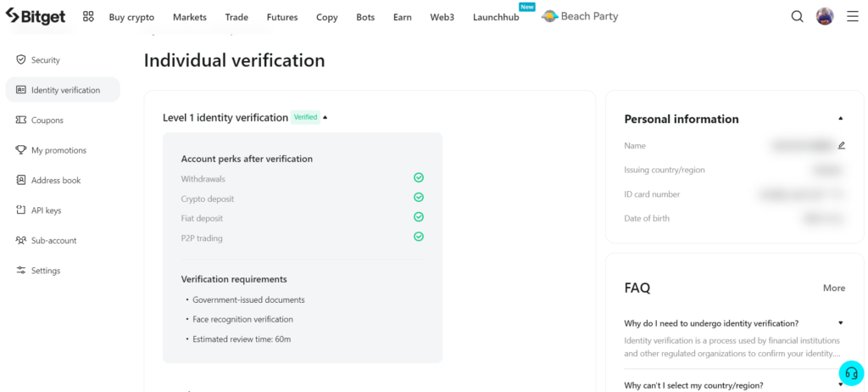
Task: Open Sub-account in sidebar
Action: pyautogui.click(x=63, y=241)
